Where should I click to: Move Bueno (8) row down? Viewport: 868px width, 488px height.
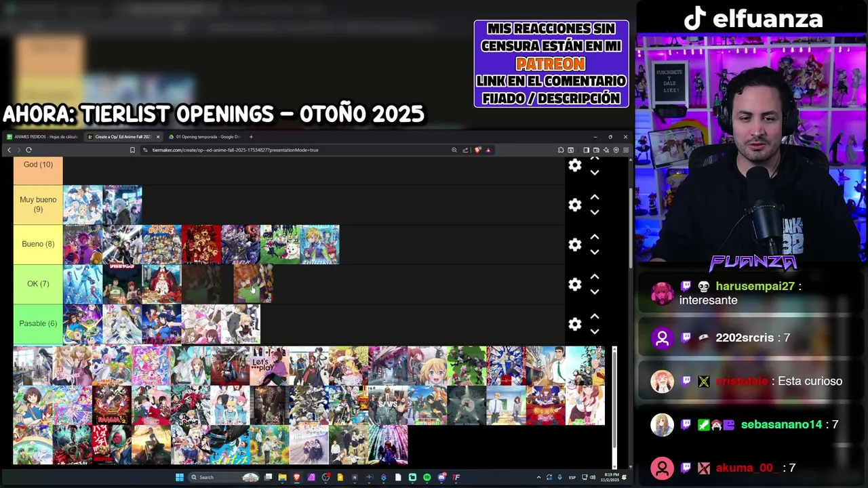[595, 251]
